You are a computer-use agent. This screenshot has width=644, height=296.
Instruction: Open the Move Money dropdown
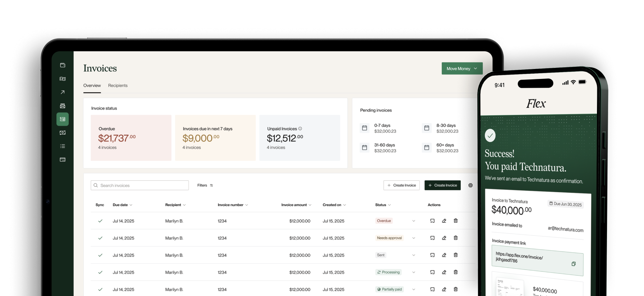(462, 69)
